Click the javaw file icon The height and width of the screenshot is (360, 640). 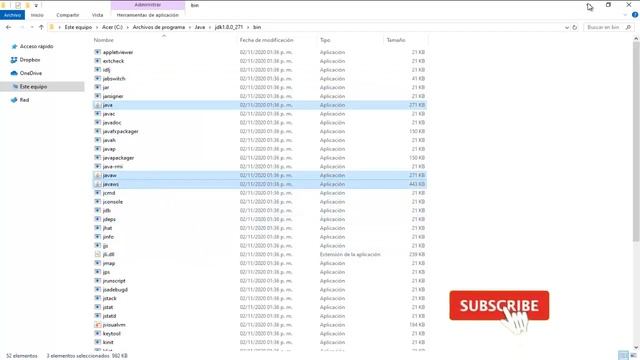pyautogui.click(x=97, y=175)
